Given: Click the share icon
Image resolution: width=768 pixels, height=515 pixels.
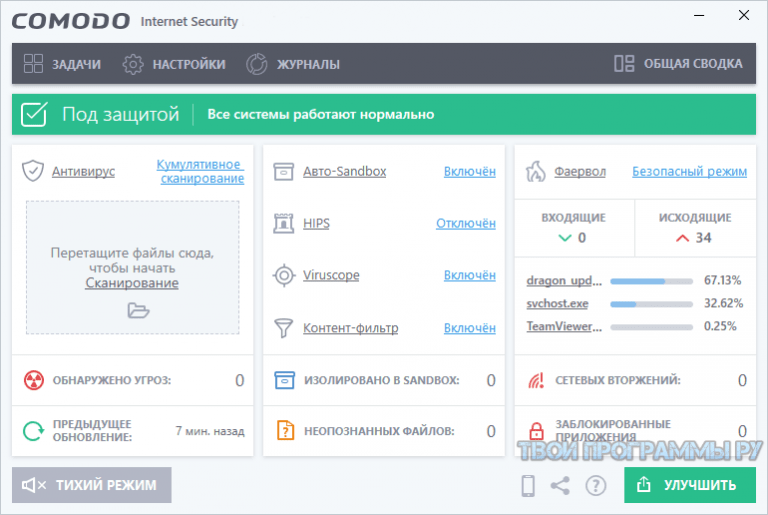Looking at the screenshot, I should click(560, 486).
